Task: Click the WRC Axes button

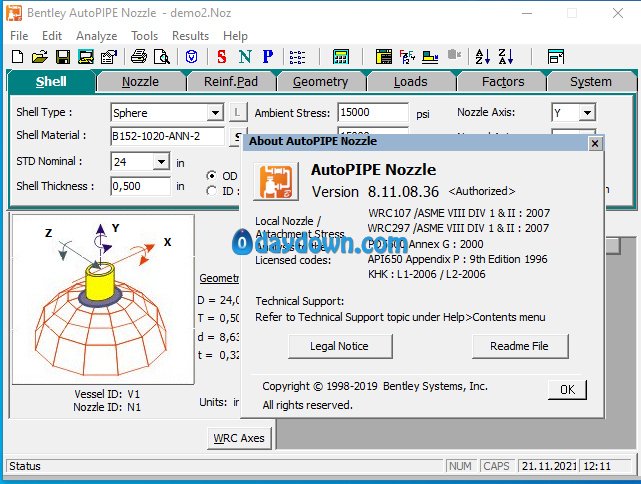Action: point(239,438)
